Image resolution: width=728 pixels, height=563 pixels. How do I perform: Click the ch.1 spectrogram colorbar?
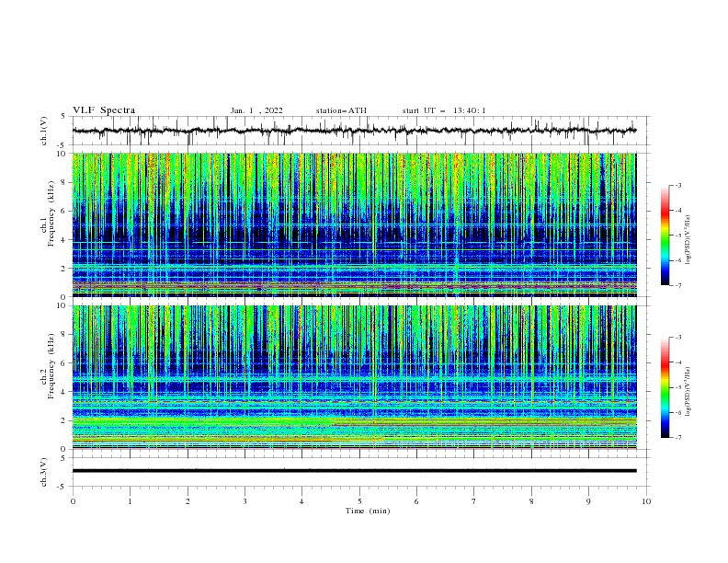(x=665, y=236)
